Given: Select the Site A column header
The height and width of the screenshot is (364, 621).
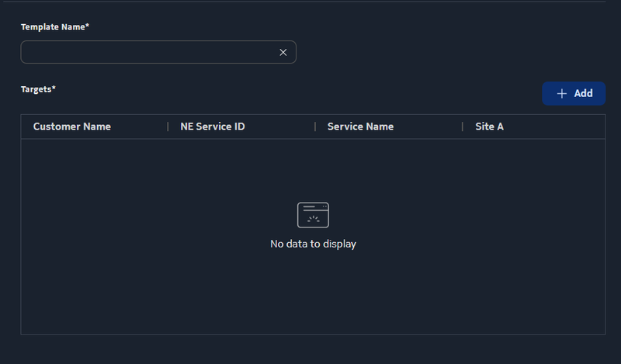Looking at the screenshot, I should pyautogui.click(x=489, y=127).
